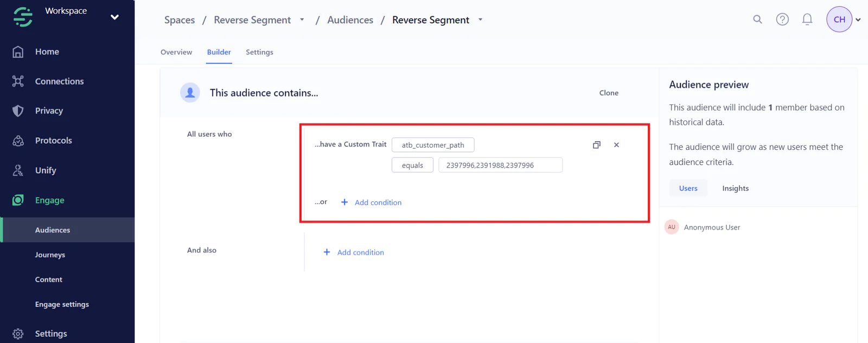
Task: Open the Anonymous User entry
Action: click(712, 227)
